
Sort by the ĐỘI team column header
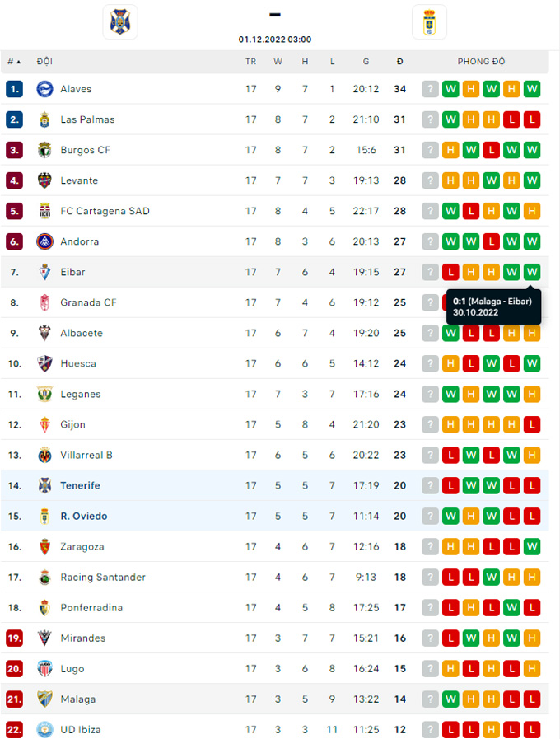tap(44, 62)
